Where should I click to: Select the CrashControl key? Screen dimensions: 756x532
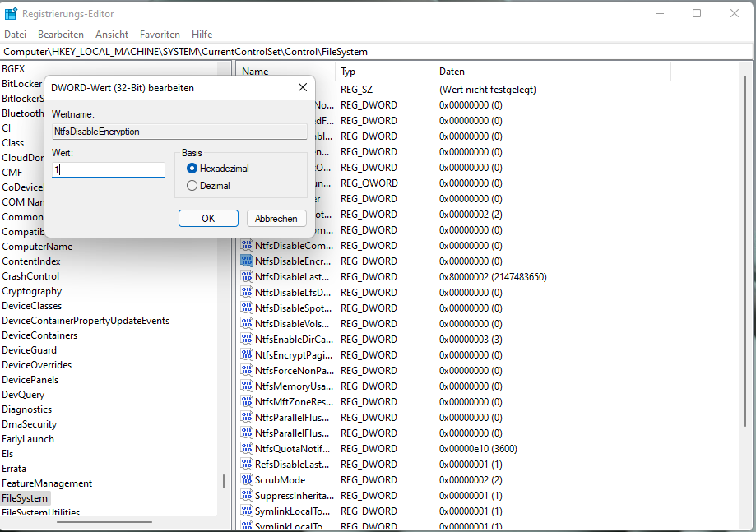point(30,276)
